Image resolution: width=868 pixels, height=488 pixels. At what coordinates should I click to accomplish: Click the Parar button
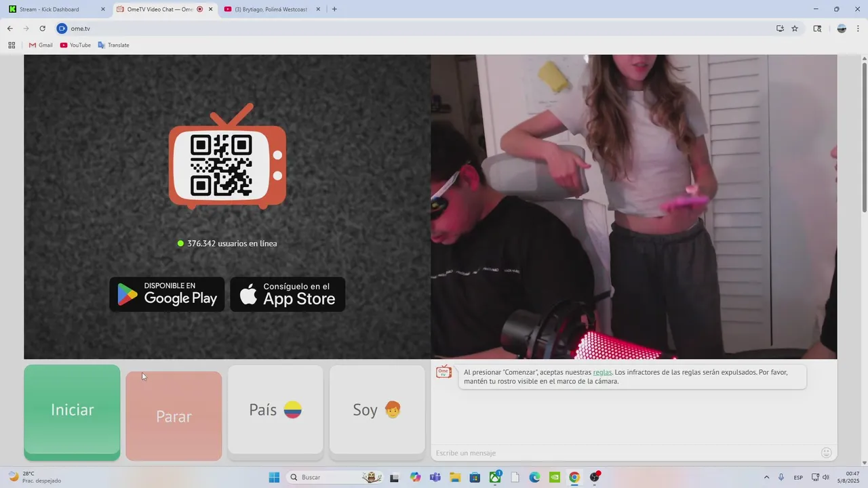174,415
